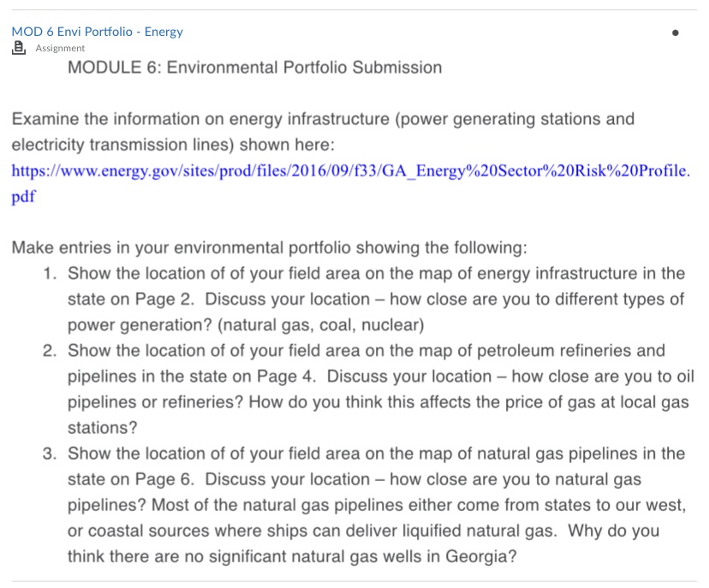Click the list number '3.' marker

50,454
